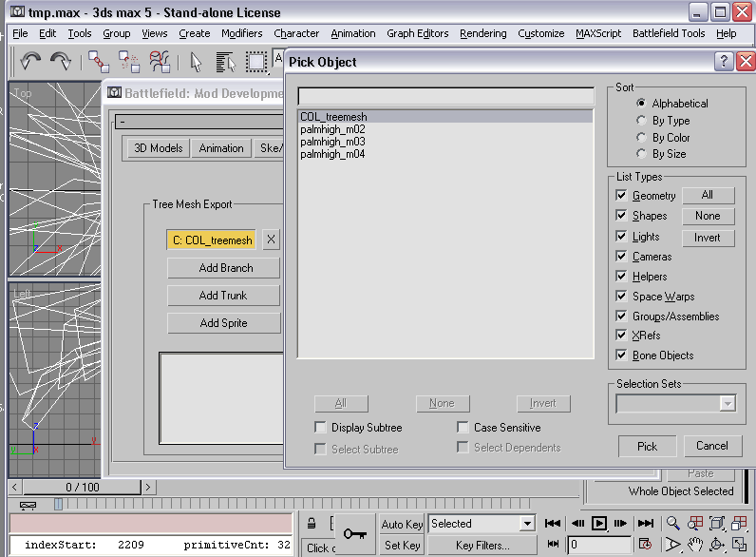Open the Select by Name tool
Screen dimensions: 756x557
click(x=225, y=63)
